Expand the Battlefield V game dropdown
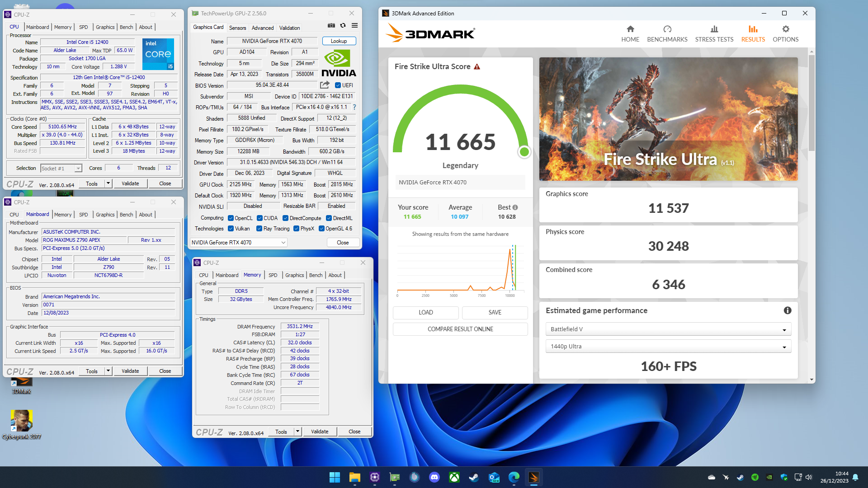 [668, 329]
